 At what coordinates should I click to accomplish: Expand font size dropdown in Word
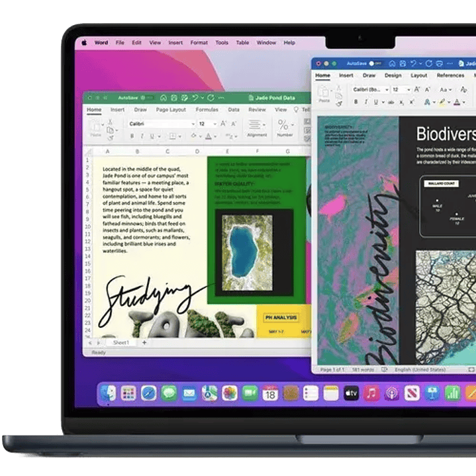[408, 89]
